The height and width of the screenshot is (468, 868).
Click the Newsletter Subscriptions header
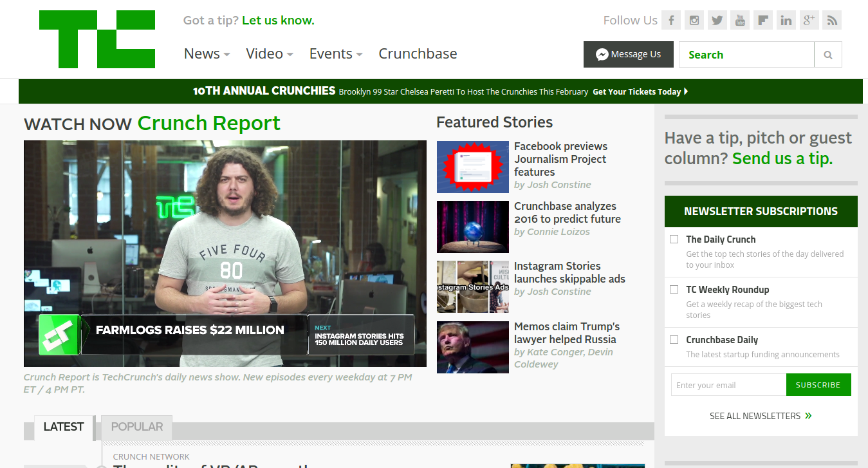coord(761,211)
